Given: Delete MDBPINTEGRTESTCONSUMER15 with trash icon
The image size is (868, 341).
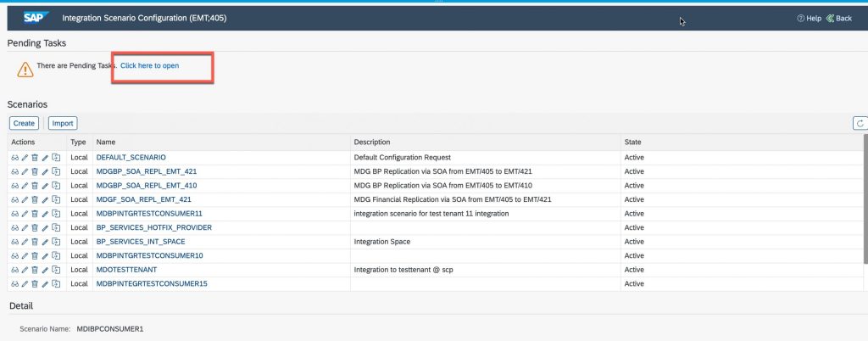Looking at the screenshot, I should click(34, 284).
